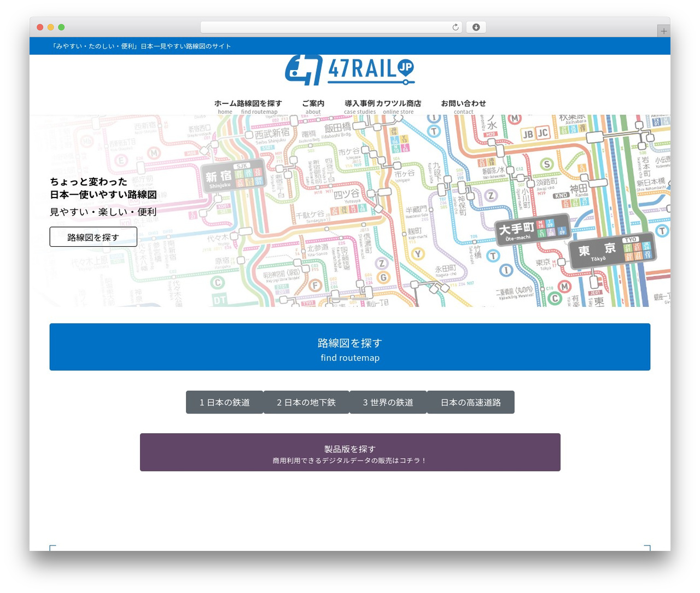This screenshot has width=700, height=593.
Task: Open the browser downloads button
Action: [476, 27]
